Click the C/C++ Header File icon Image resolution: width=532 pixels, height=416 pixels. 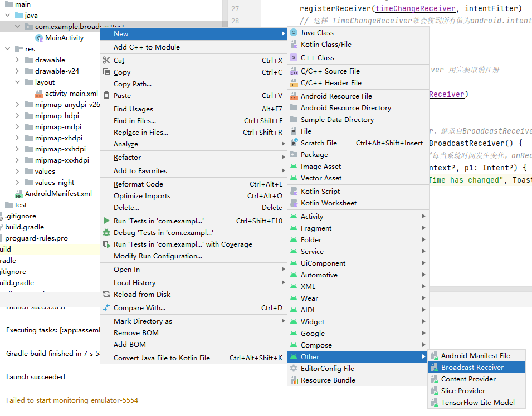pos(294,83)
